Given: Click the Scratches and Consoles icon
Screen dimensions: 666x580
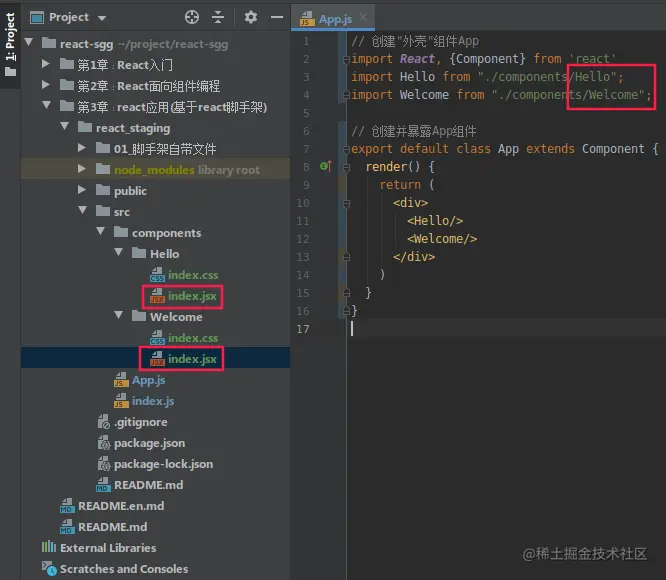Looking at the screenshot, I should (x=49, y=569).
